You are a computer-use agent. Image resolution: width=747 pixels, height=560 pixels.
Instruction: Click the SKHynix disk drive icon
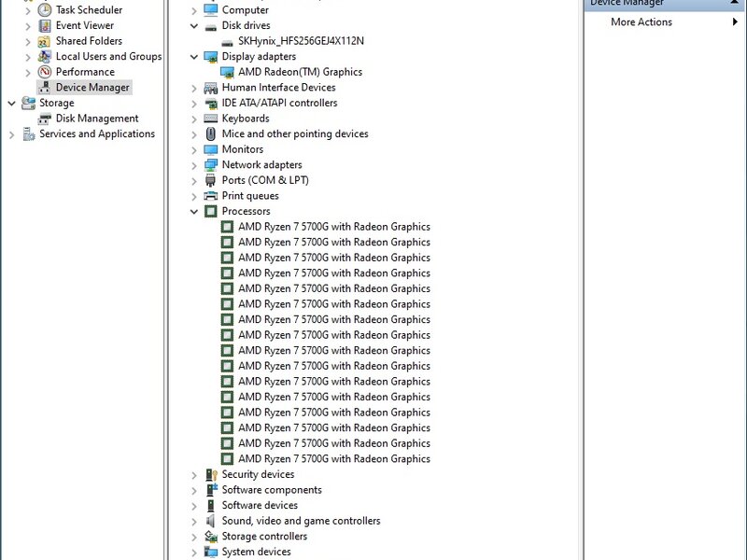[227, 41]
